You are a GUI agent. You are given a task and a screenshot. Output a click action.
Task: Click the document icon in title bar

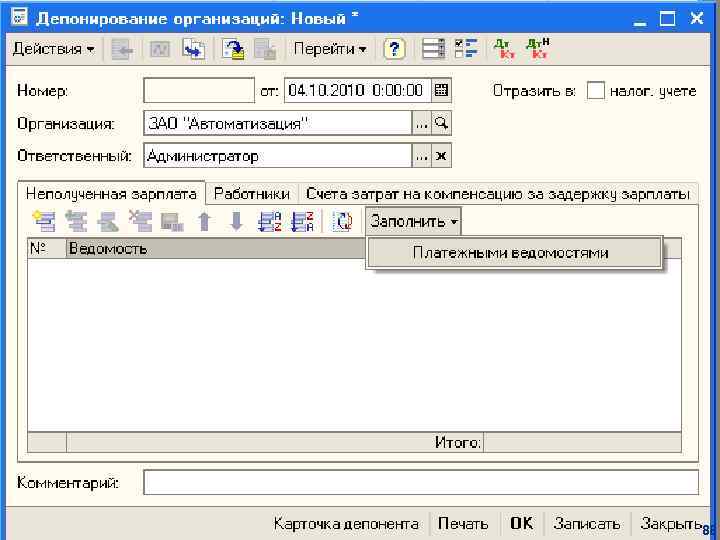coord(19,17)
